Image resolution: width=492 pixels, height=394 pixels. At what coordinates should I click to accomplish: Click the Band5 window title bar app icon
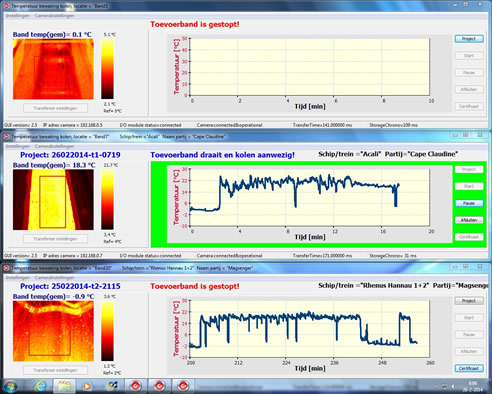point(6,6)
